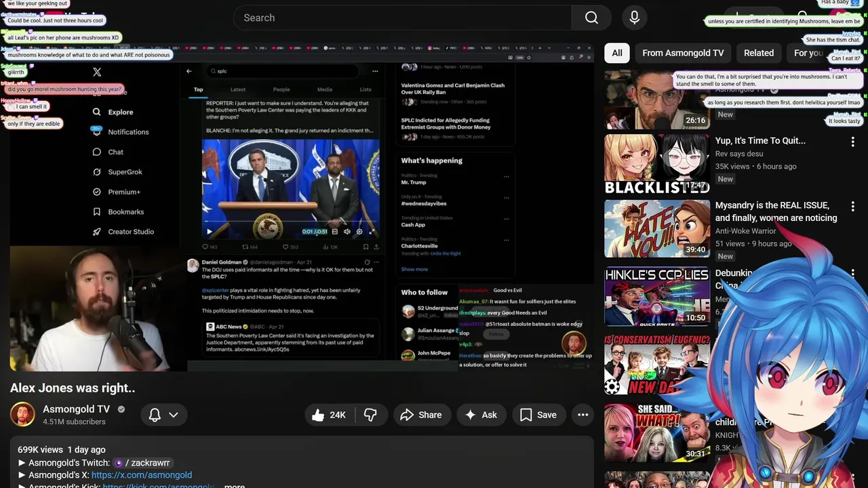Click the YouTube search magnifier button
868x488 pixels.
pos(591,18)
